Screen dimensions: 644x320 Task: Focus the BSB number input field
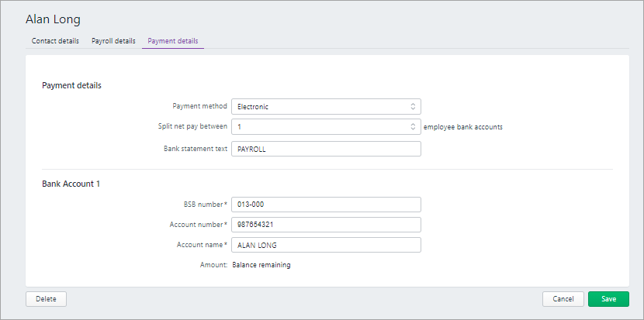point(326,205)
